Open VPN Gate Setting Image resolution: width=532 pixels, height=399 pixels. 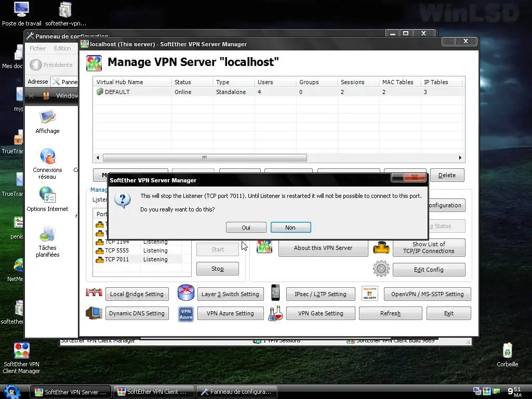click(321, 313)
